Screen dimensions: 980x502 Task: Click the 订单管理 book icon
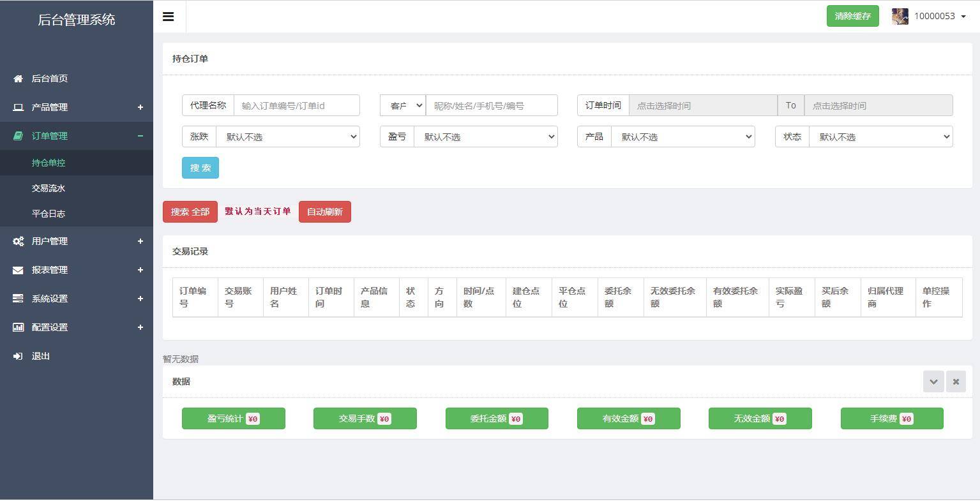coord(17,136)
